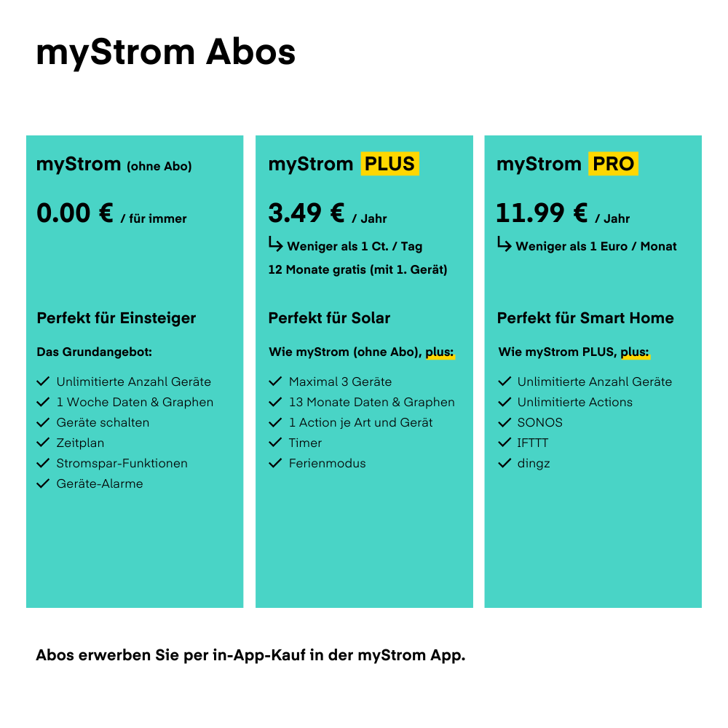Click the checkmark beside Unlimitierte Actions
The height and width of the screenshot is (728, 728).
(505, 402)
